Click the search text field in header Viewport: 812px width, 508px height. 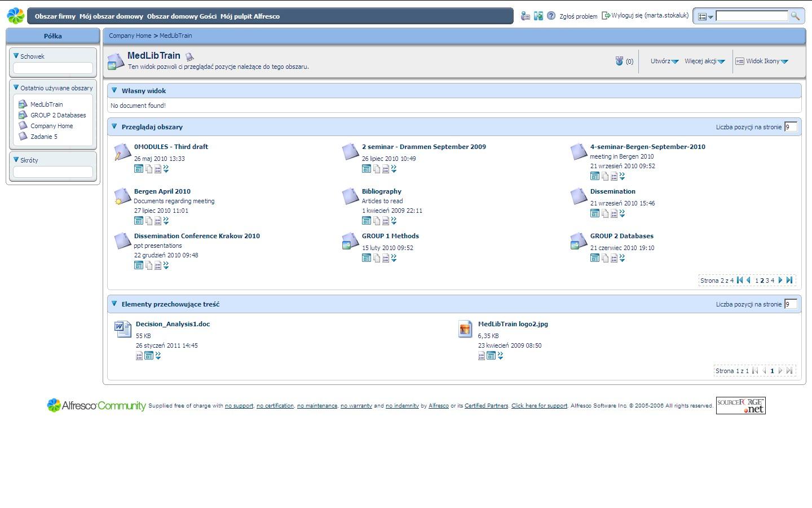tap(752, 16)
